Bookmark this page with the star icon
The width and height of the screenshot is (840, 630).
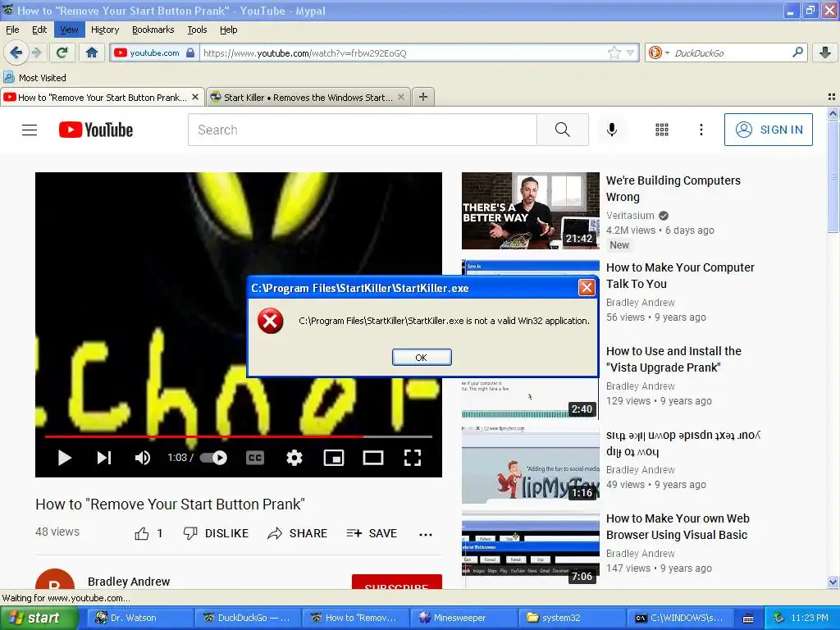coord(614,52)
